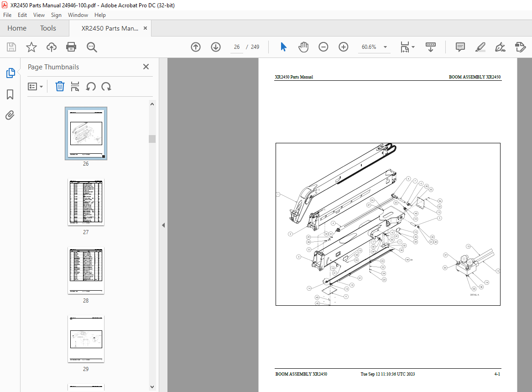
Task: Close the XR2450 Parts Man... tab
Action: pyautogui.click(x=145, y=28)
